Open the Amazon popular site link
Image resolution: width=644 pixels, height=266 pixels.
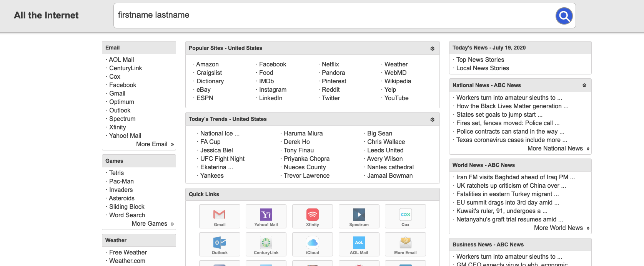click(x=207, y=64)
